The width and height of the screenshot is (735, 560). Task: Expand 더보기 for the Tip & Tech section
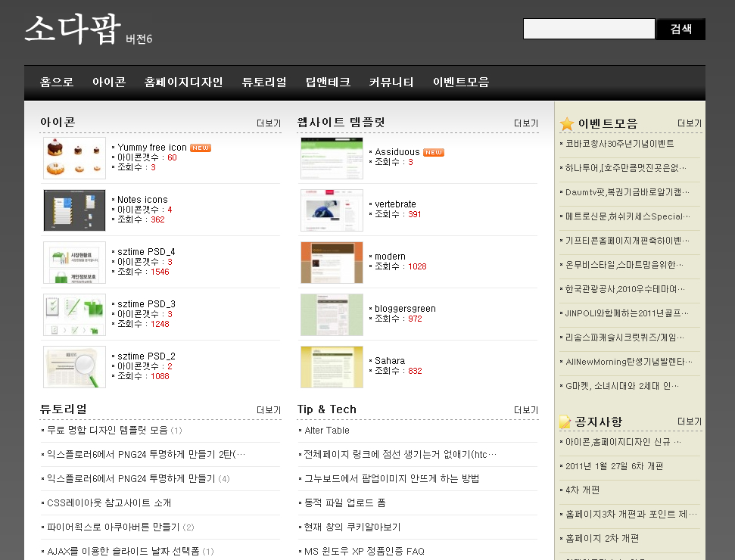(x=526, y=410)
